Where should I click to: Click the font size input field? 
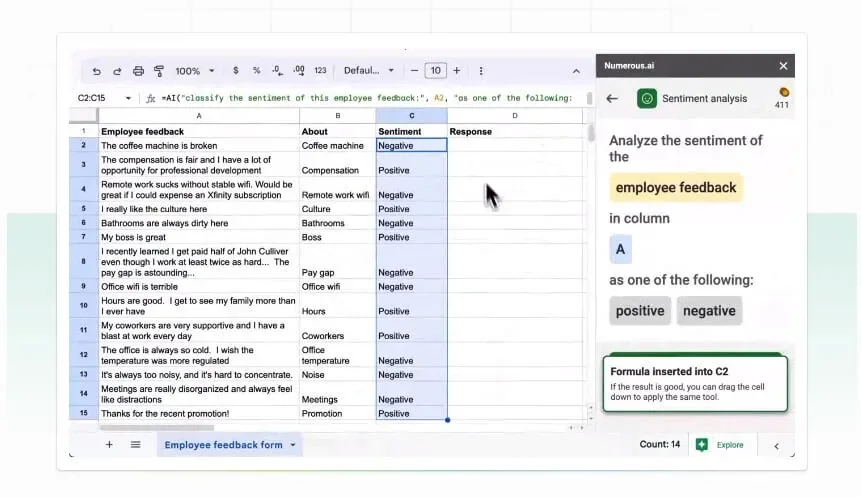point(435,71)
